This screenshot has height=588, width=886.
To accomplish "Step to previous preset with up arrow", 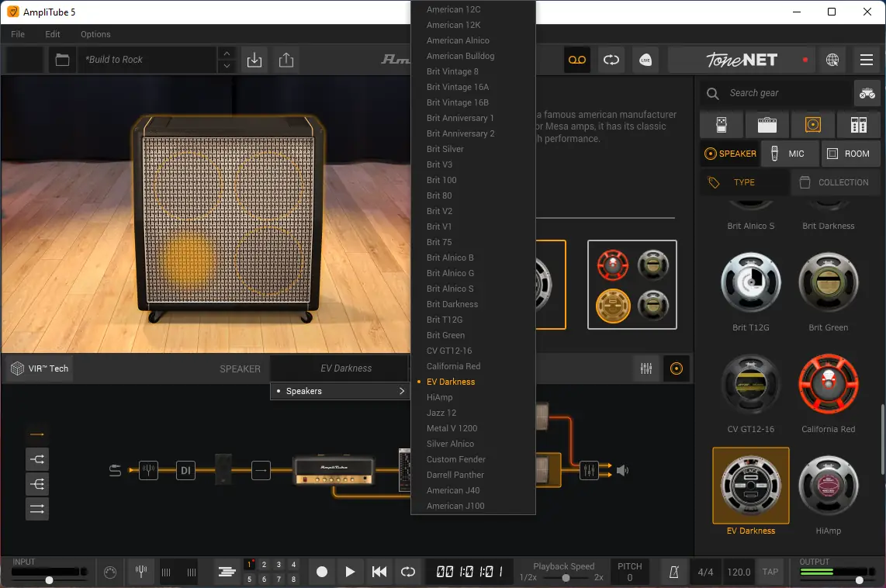I will tap(226, 53).
